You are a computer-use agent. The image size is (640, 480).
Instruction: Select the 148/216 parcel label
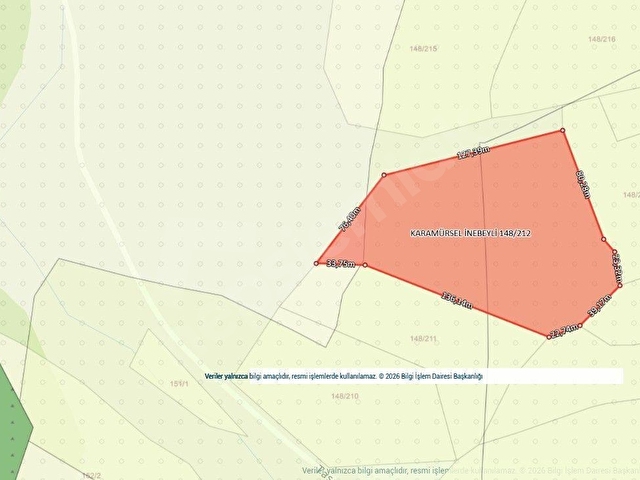602,39
